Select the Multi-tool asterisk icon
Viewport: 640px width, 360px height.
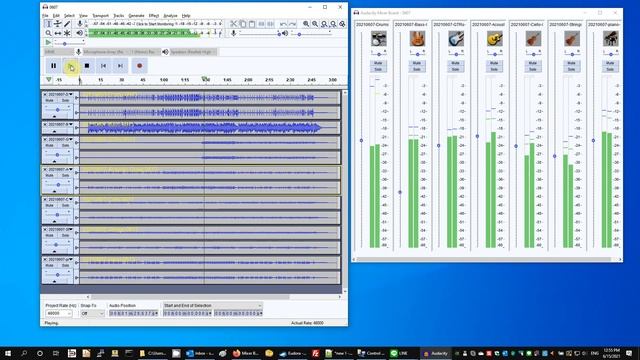[67, 33]
